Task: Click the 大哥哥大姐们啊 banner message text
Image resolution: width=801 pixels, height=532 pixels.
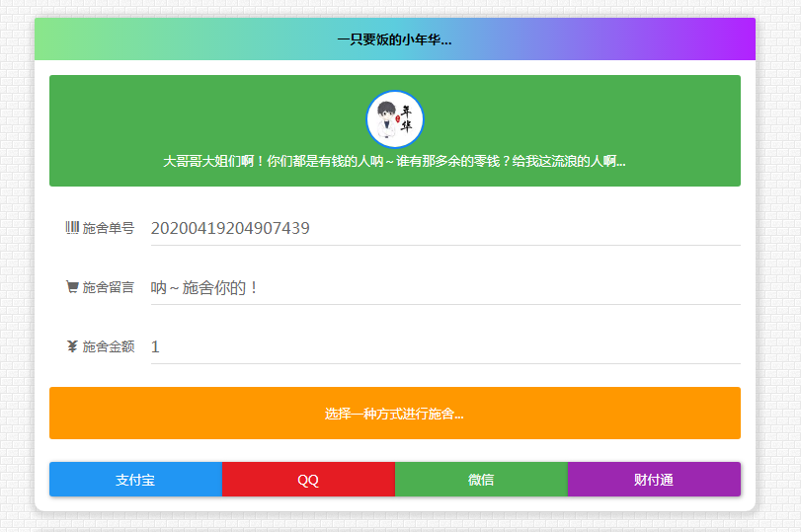Action: (394, 161)
